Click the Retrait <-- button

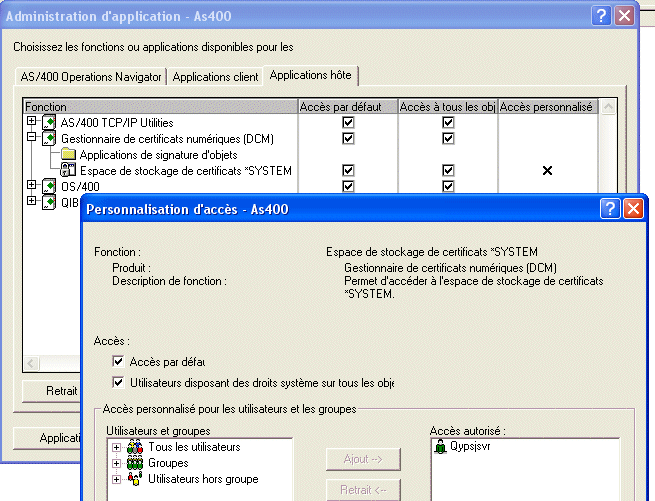(363, 490)
